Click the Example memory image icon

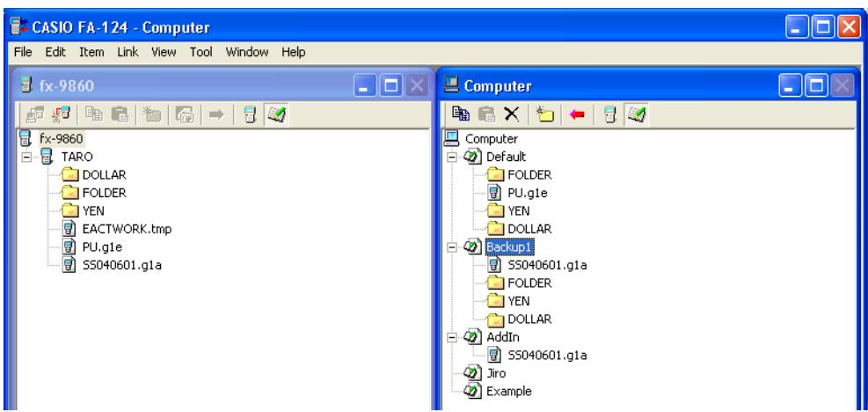point(473,392)
